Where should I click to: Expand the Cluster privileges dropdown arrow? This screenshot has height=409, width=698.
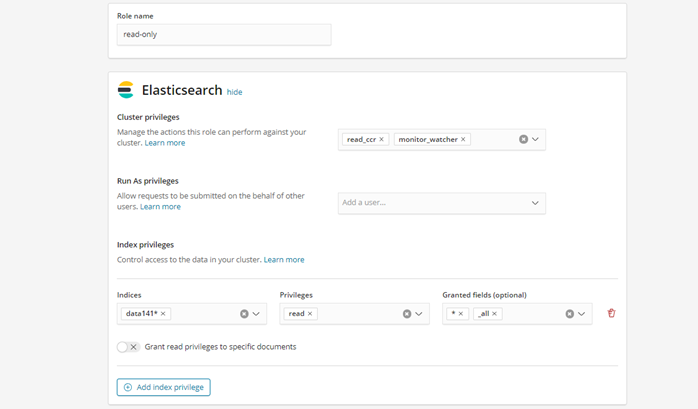[535, 139]
